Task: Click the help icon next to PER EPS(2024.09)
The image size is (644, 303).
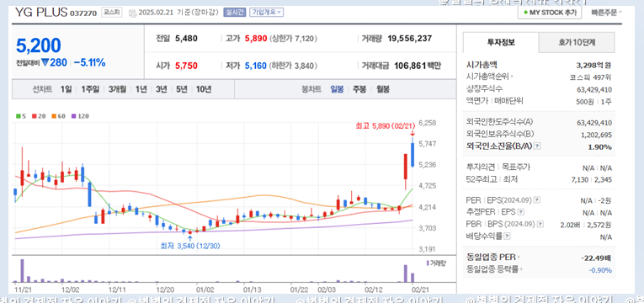Action: click(x=537, y=200)
